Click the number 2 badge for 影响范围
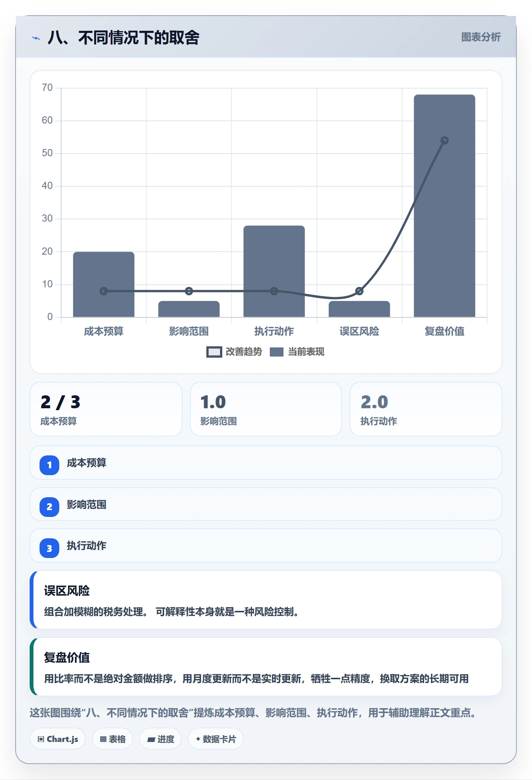 [49, 507]
